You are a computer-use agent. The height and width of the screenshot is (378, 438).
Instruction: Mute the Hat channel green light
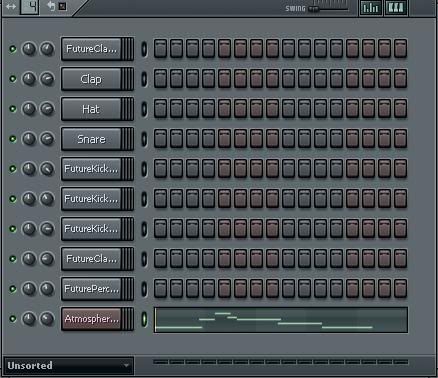[x=13, y=109]
